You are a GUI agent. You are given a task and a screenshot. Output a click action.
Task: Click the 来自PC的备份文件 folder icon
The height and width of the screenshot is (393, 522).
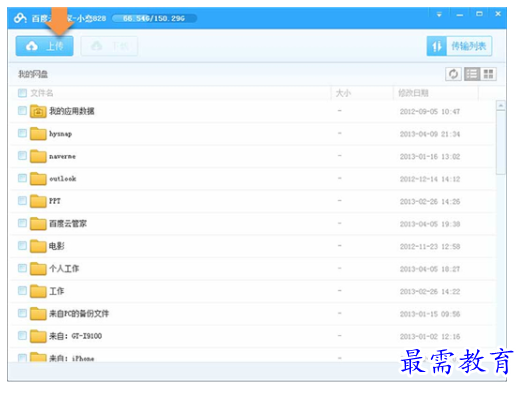(38, 313)
